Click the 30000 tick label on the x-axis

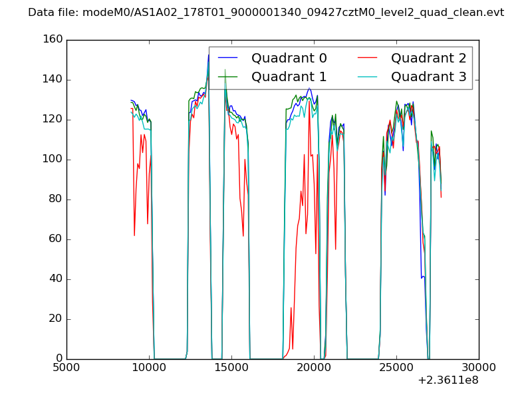[x=479, y=367]
